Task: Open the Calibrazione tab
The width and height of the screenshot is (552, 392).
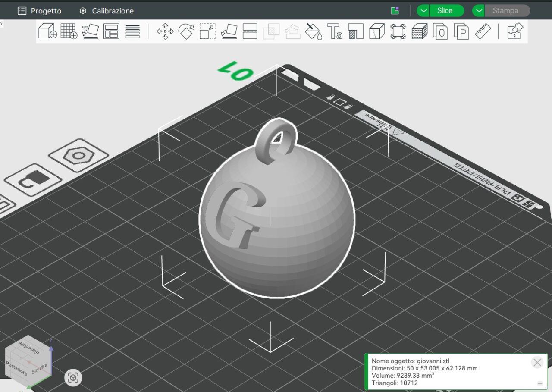Action: click(107, 11)
